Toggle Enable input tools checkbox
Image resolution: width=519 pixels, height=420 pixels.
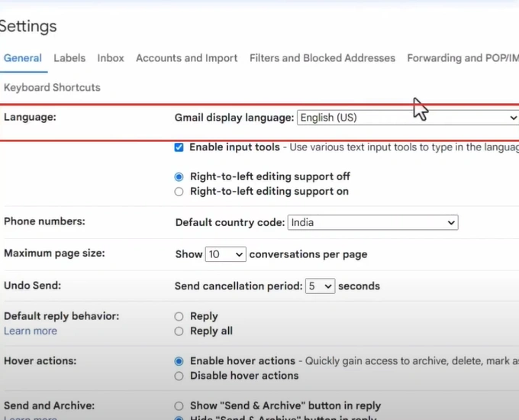point(179,147)
